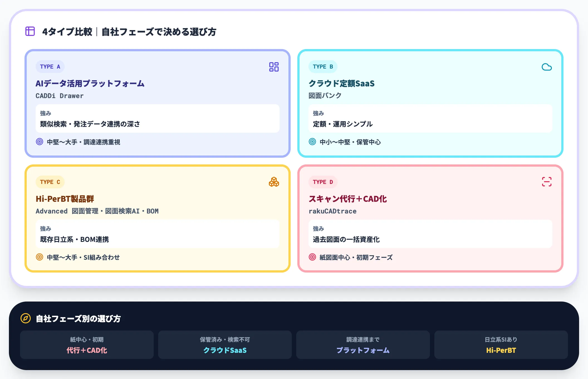This screenshot has height=379, width=588.
Task: Click the compass icon beside 自社フェーズ別の選び方
Action: pos(25,319)
